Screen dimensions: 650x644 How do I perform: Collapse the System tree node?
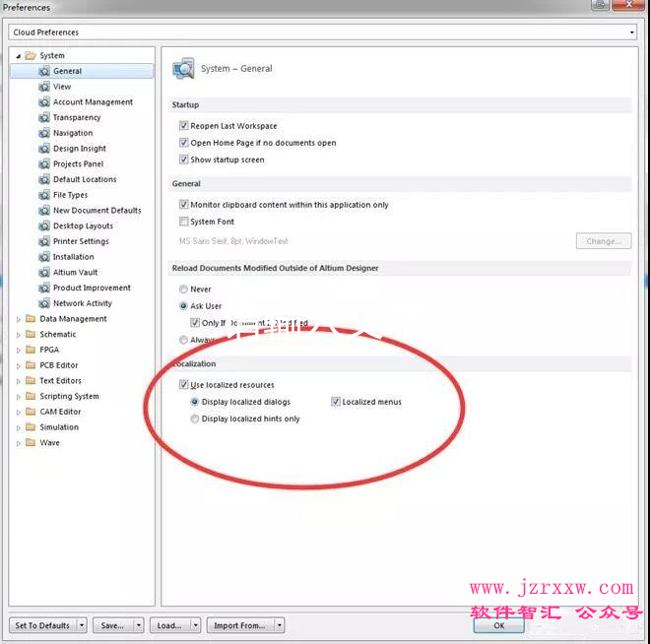pyautogui.click(x=18, y=56)
